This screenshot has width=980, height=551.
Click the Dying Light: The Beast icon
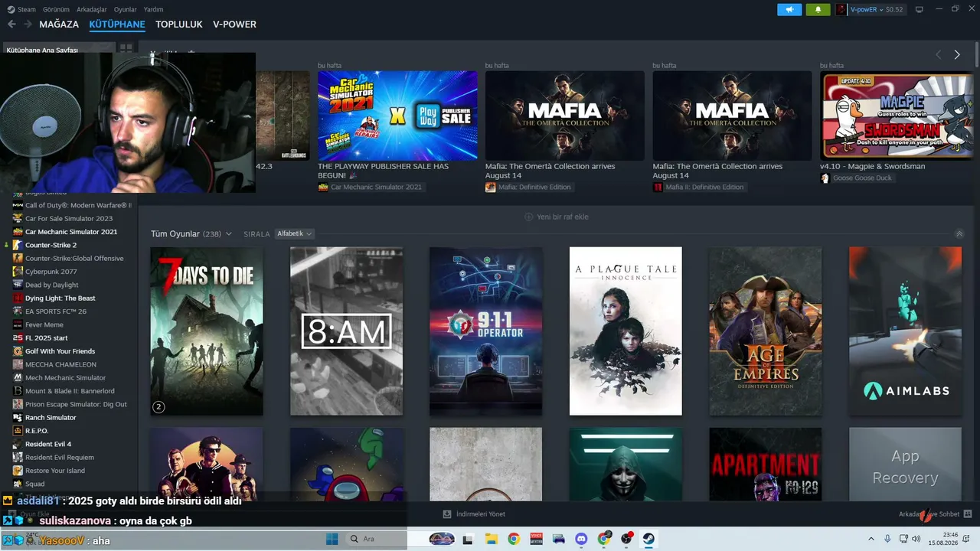click(x=18, y=298)
